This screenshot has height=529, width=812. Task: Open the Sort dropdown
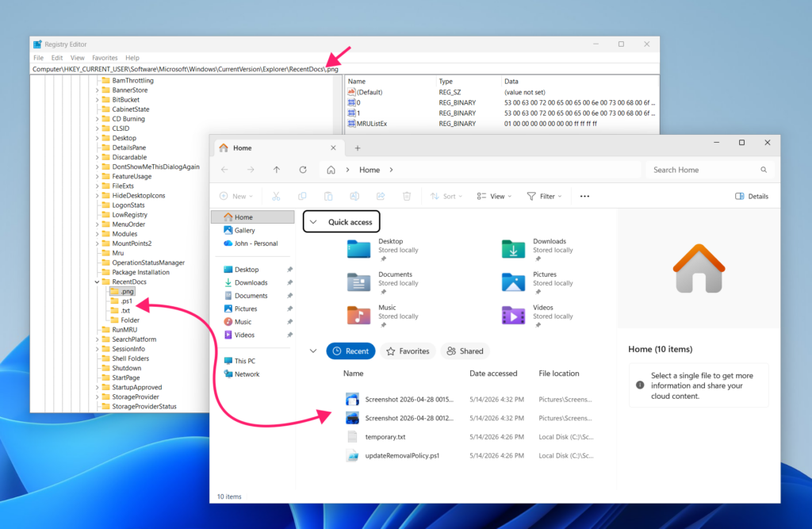[x=446, y=197]
